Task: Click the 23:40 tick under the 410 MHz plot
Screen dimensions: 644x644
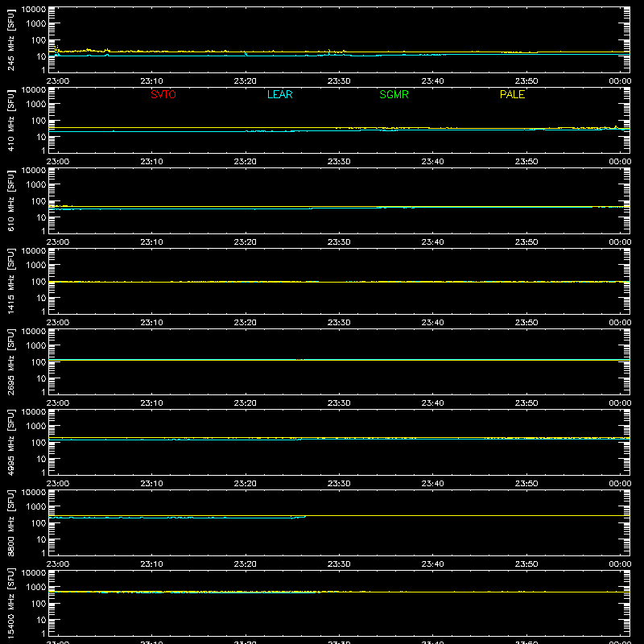Action: point(432,162)
